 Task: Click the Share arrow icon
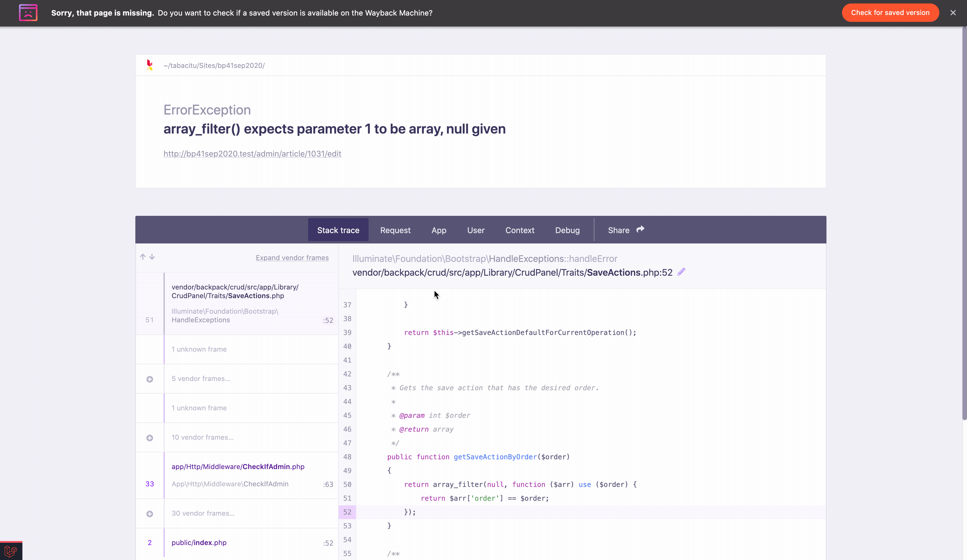pos(640,229)
